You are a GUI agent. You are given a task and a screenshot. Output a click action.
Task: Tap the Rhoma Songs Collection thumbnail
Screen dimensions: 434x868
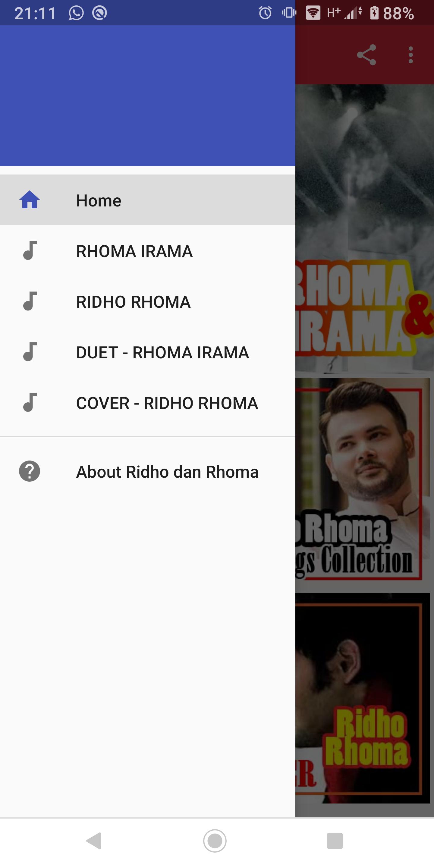[363, 480]
